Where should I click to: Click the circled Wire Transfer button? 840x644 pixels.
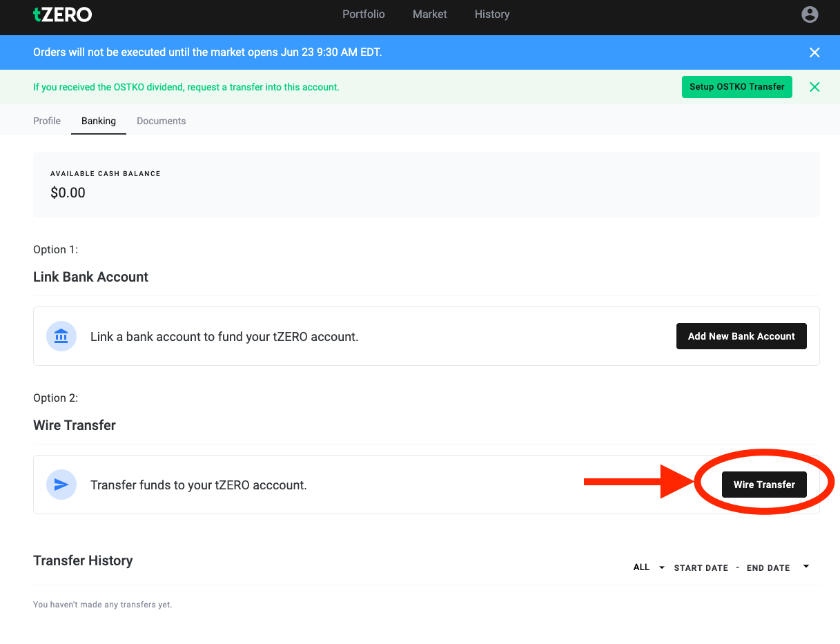pos(763,485)
